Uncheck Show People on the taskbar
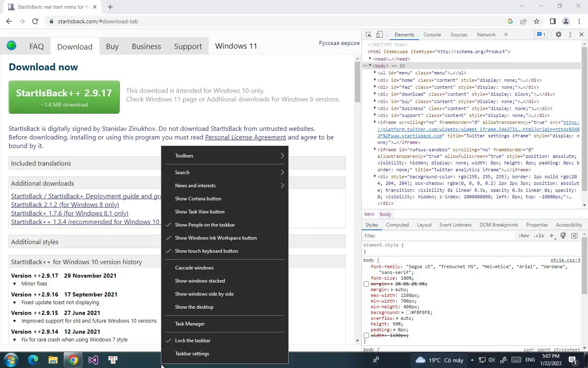 [225, 225]
